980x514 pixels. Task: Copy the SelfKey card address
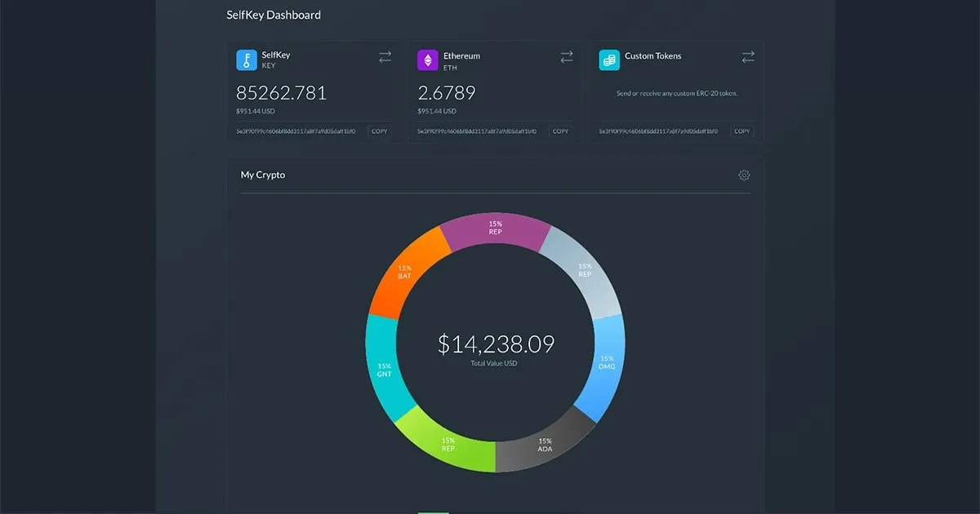tap(380, 131)
